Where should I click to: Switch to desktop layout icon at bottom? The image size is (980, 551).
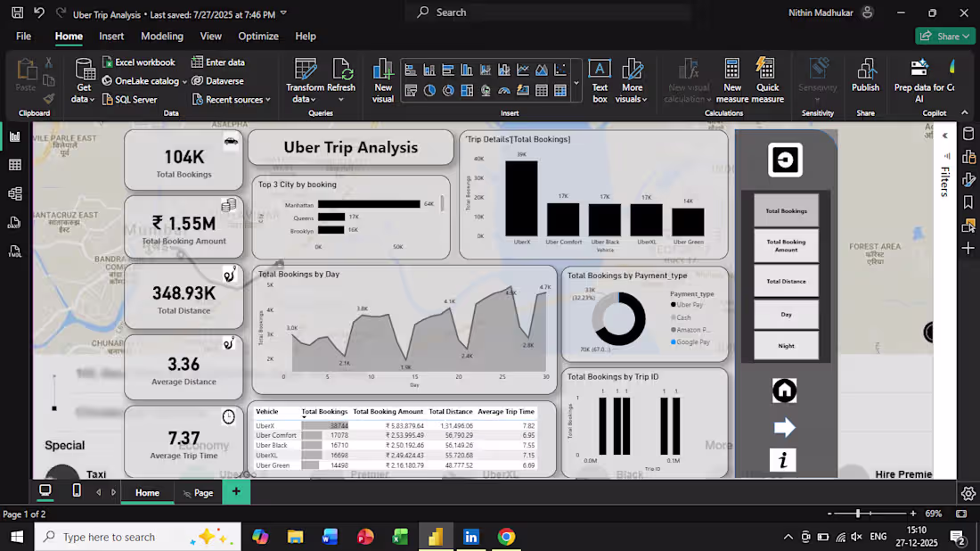click(x=45, y=491)
